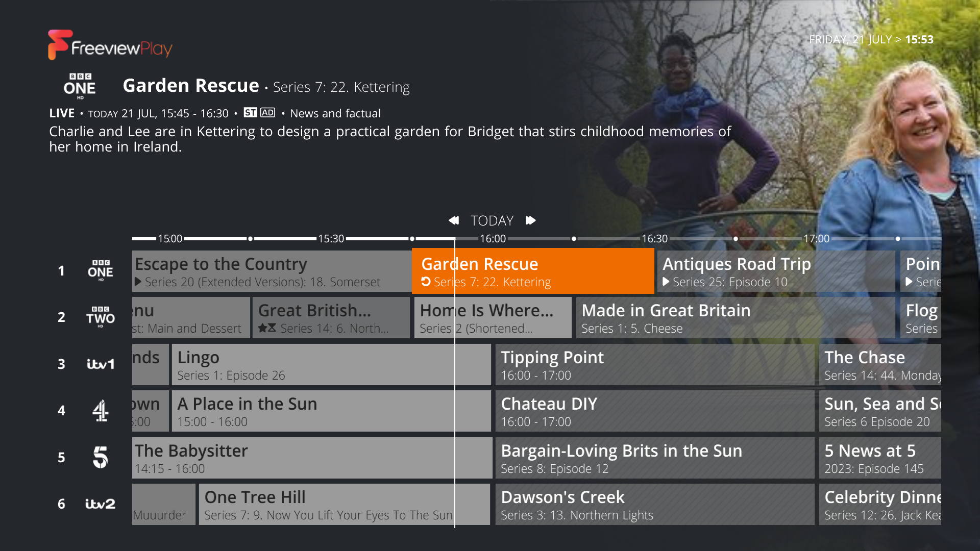980x551 pixels.
Task: Select Channel 5 logo in guide
Action: pyautogui.click(x=101, y=457)
